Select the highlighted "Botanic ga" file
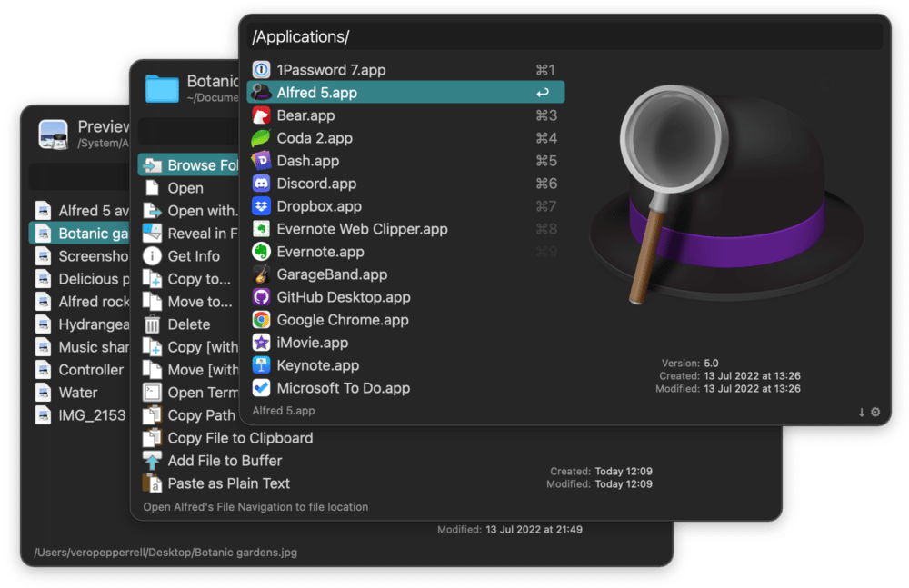Screen dimensions: 909x588 click(x=79, y=234)
